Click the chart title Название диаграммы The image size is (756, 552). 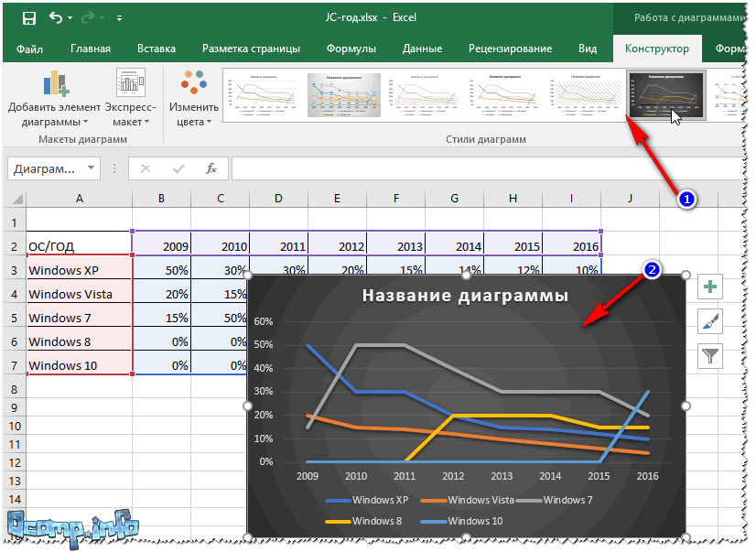pos(465,295)
